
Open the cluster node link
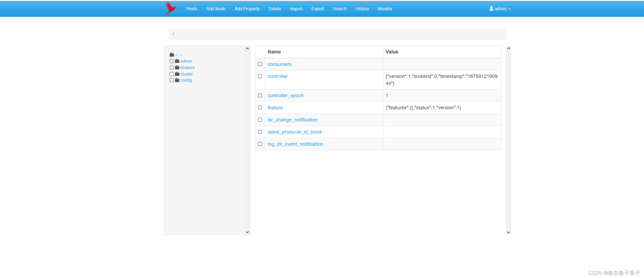(187, 74)
